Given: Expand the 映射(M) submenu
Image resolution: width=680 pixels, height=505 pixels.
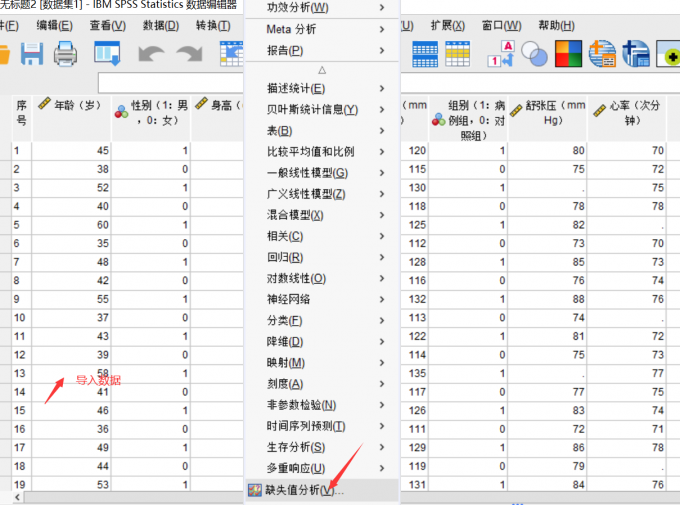Looking at the screenshot, I should pyautogui.click(x=322, y=363).
